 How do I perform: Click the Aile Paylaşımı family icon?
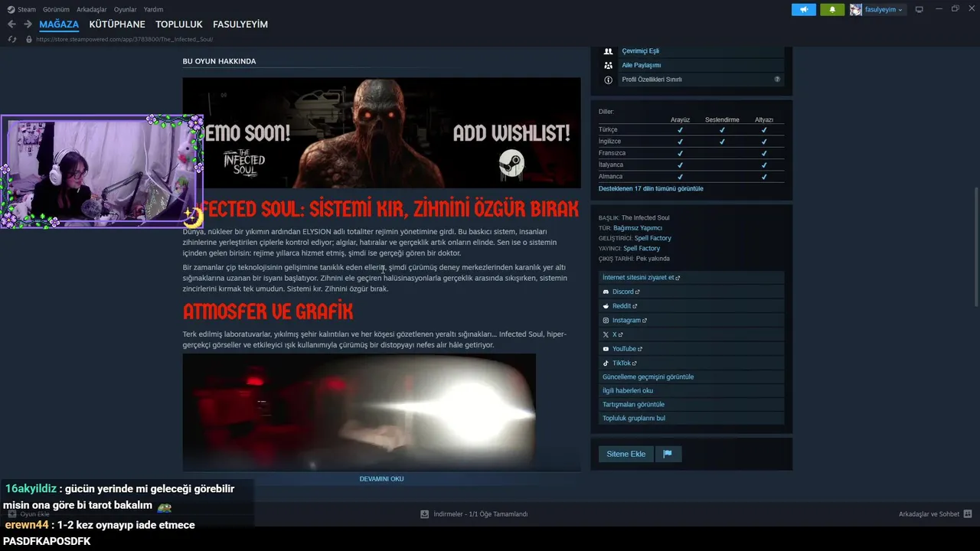[608, 65]
